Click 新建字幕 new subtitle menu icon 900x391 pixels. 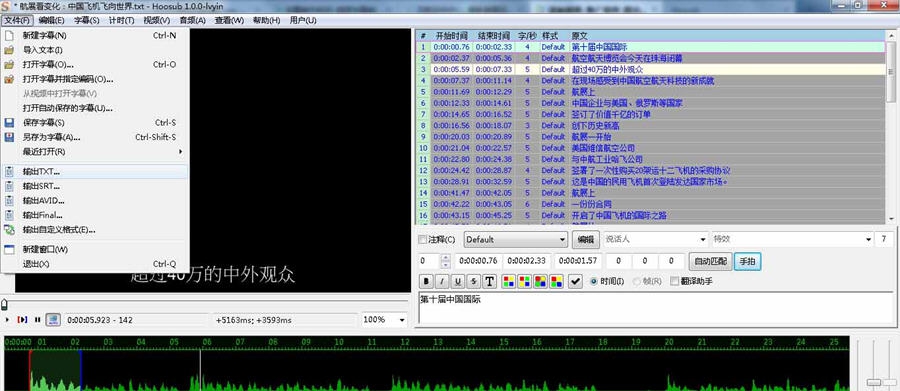pyautogui.click(x=9, y=35)
